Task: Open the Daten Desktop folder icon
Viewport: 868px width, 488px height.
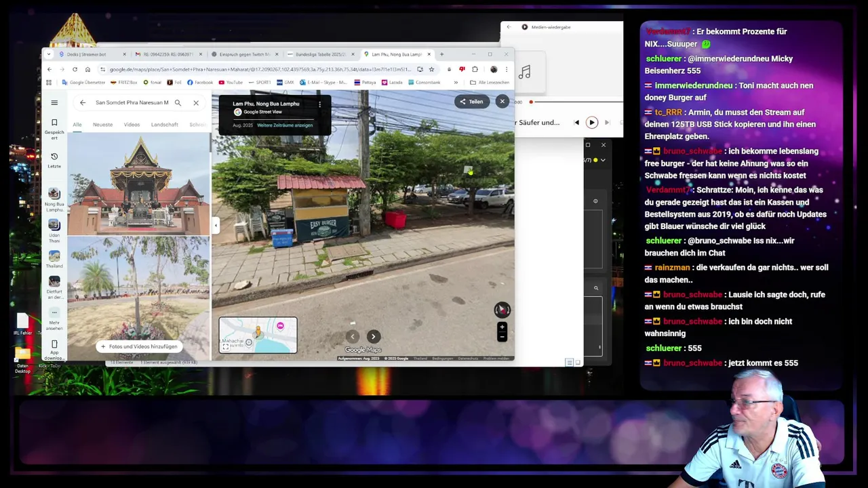Action: click(22, 361)
